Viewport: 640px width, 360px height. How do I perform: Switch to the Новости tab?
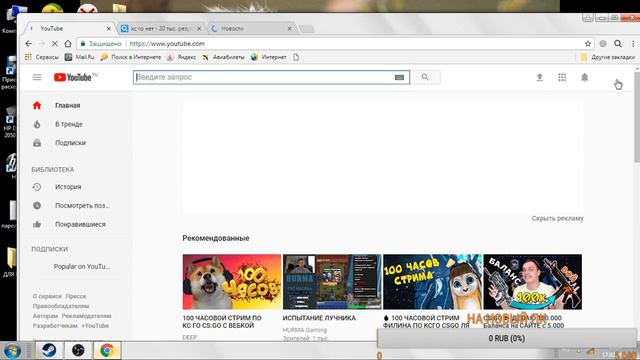click(250, 29)
